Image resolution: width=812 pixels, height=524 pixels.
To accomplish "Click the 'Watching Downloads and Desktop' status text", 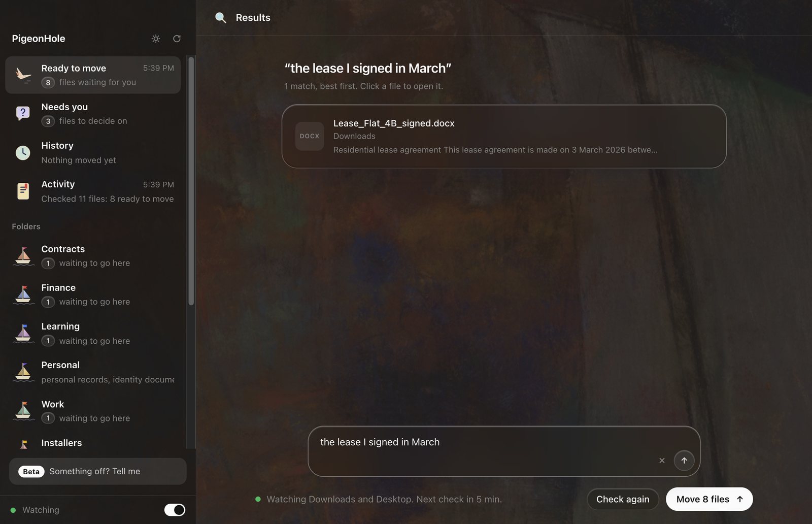I will point(384,499).
